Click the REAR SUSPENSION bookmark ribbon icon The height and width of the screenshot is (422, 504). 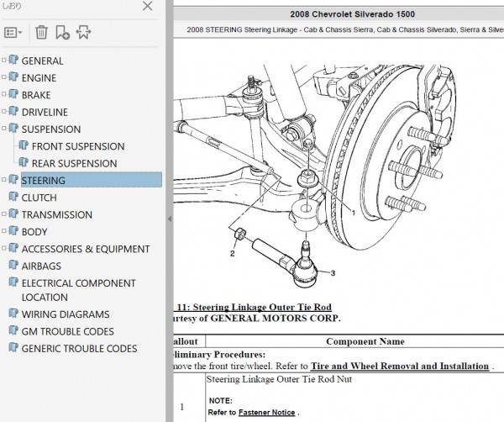pyautogui.click(x=24, y=162)
